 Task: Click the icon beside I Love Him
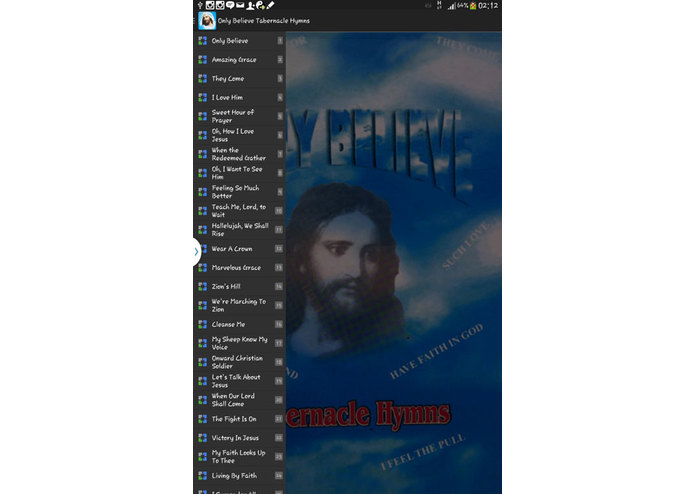[203, 97]
